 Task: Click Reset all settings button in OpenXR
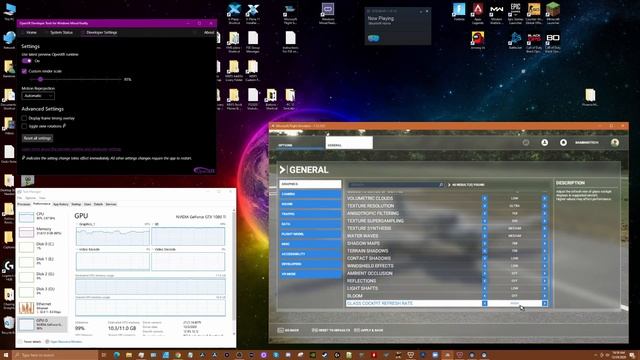tap(37, 138)
